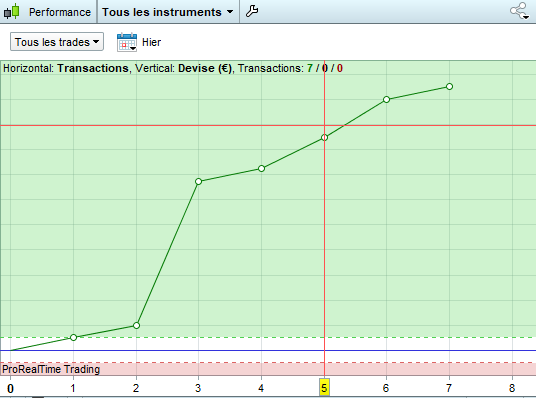The image size is (536, 398).
Task: Click the Hier period label
Action: (151, 42)
